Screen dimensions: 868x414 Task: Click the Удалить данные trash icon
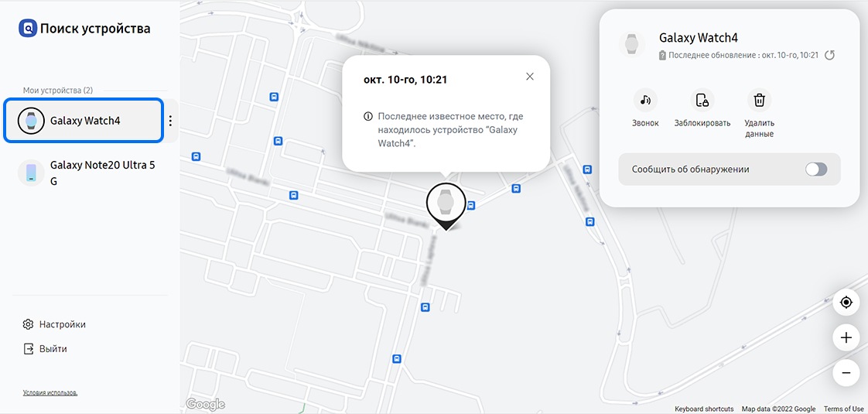[x=760, y=100]
